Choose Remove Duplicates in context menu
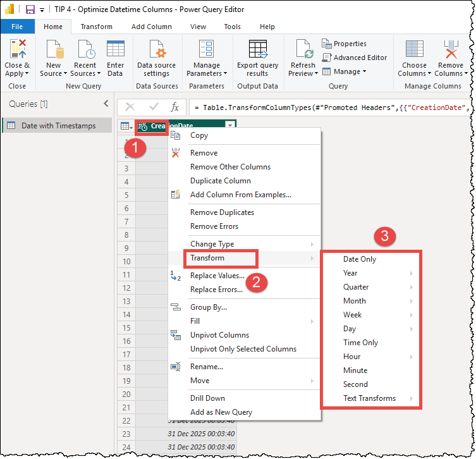This screenshot has height=459, width=476. (x=222, y=212)
